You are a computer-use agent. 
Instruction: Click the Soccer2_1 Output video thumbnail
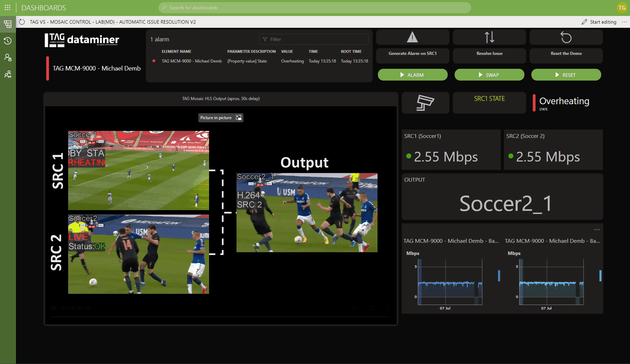pos(307,213)
